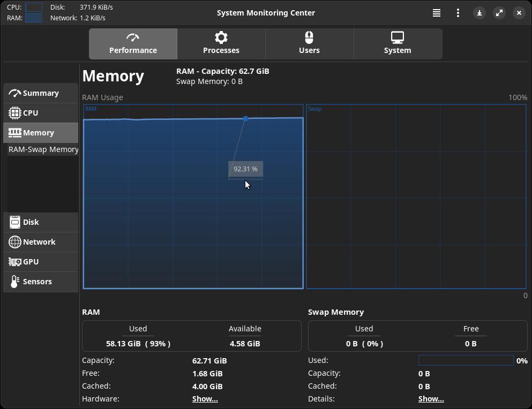Switch to the Users tab
This screenshot has height=409, width=532.
pos(309,44)
